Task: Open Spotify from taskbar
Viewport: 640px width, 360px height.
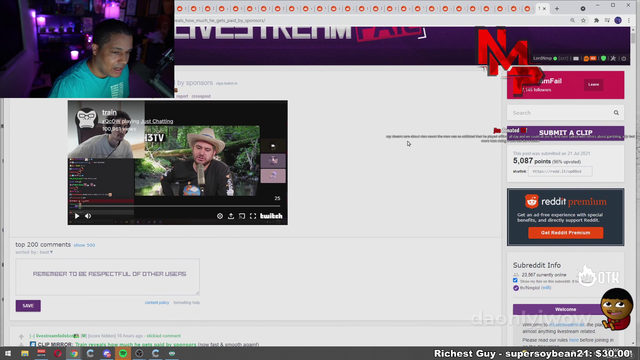Action: click(123, 353)
